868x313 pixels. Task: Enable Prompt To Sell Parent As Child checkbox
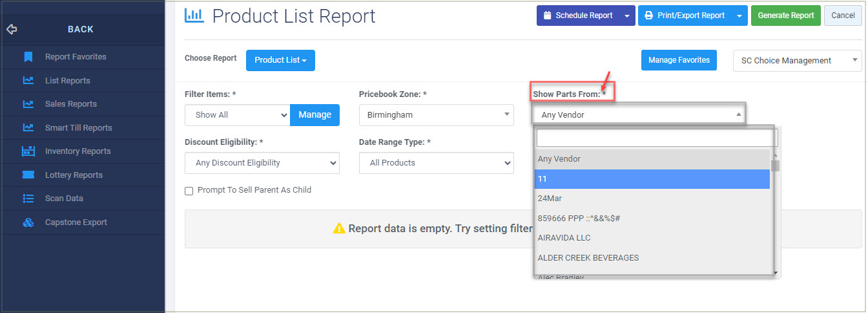pos(189,191)
